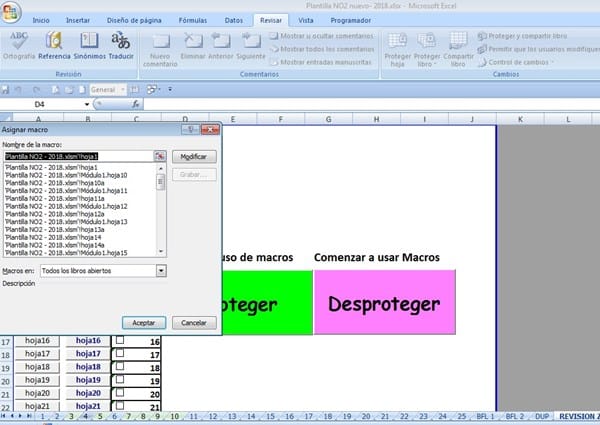
Task: Open the Datos tab
Action: click(233, 20)
